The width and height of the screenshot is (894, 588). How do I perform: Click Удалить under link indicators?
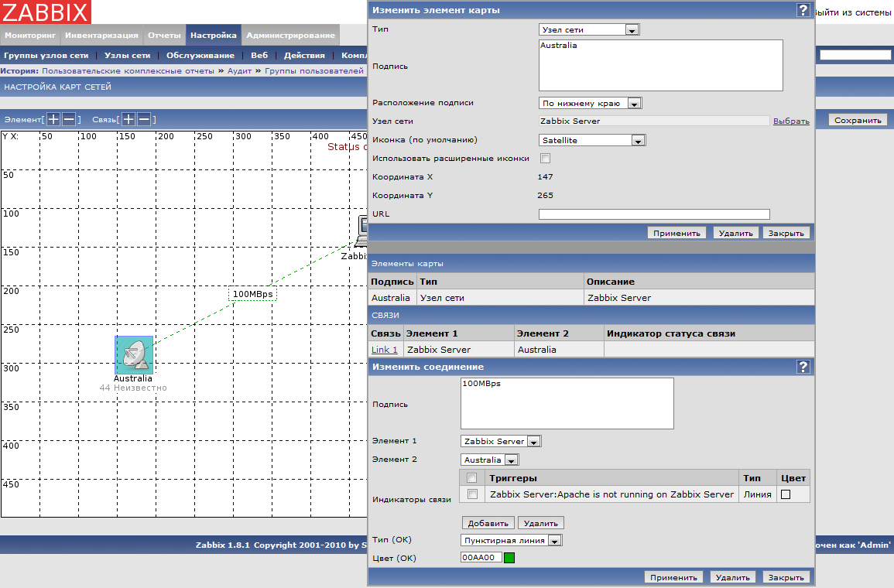pyautogui.click(x=540, y=523)
